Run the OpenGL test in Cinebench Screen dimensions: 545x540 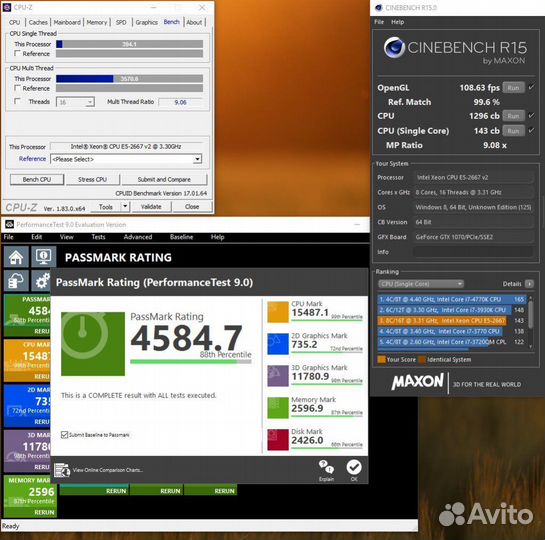coord(513,88)
